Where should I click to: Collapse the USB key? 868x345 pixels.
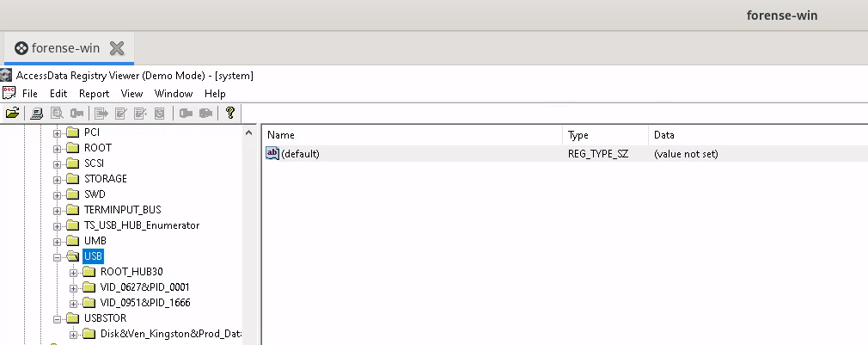point(57,257)
